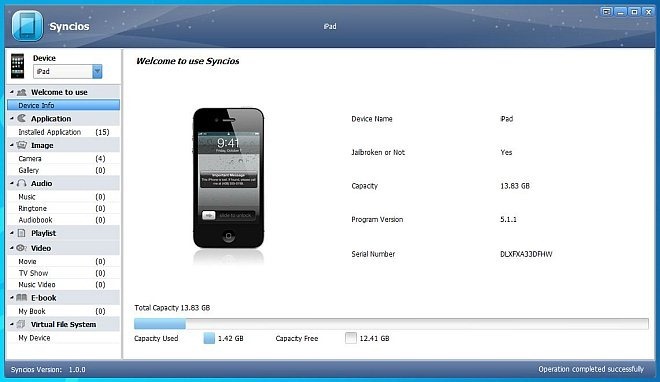Click the Playlist section icon
660x382 pixels.
click(x=21, y=233)
